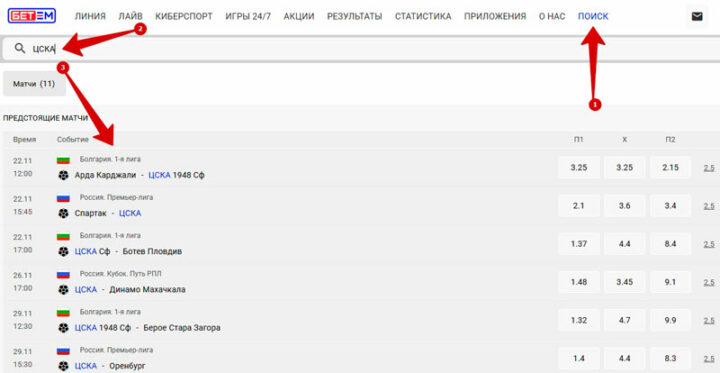Click total 2.5 link in Спартак row
This screenshot has height=373, width=720.
[x=709, y=206]
